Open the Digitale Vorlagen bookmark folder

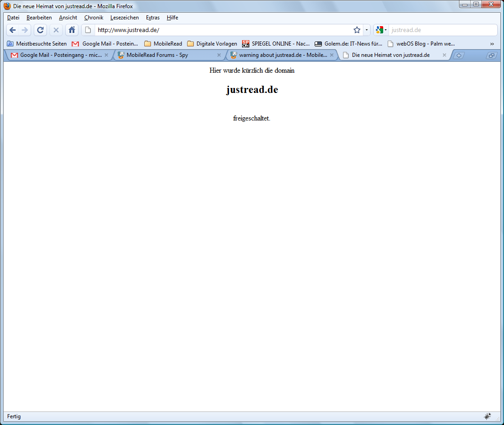point(212,44)
